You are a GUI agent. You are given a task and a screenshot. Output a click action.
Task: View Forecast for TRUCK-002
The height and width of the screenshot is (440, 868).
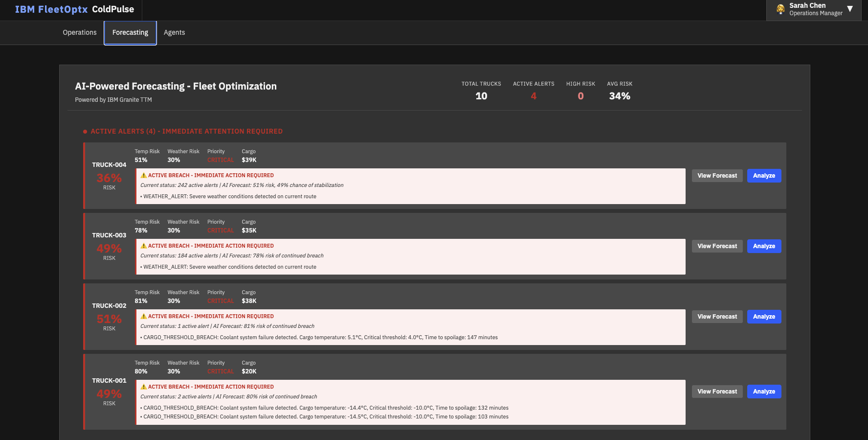coord(717,317)
